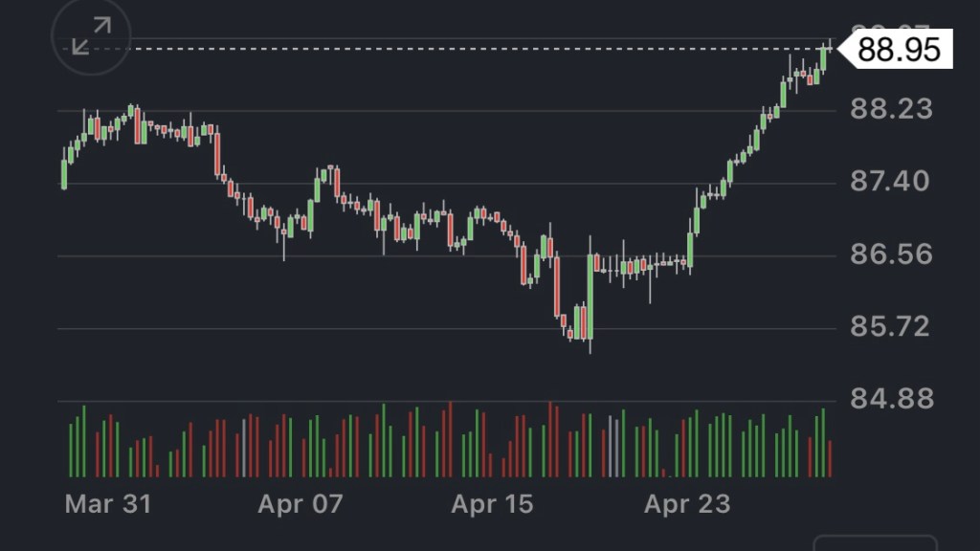Click the 84.88 price axis label

[891, 398]
